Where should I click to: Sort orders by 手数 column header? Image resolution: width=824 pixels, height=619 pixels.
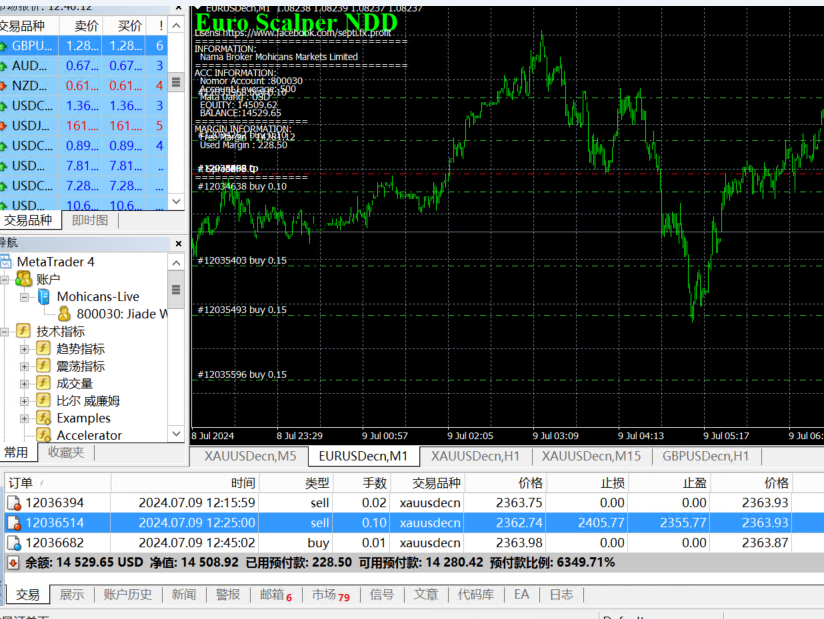[x=362, y=483]
